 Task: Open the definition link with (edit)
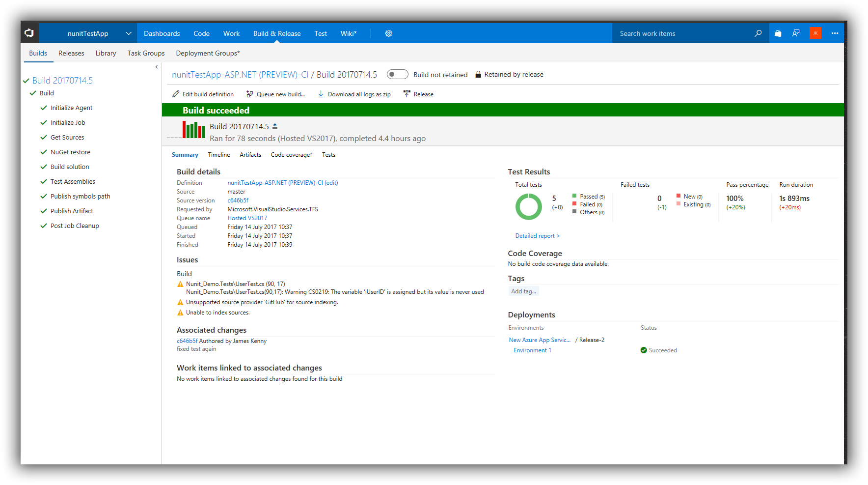click(283, 183)
